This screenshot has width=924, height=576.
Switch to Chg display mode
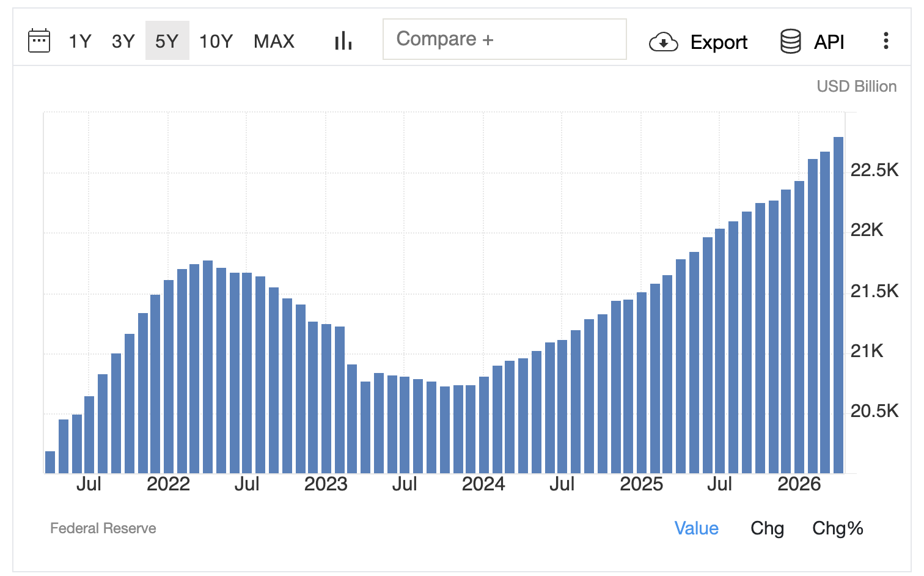coord(768,528)
